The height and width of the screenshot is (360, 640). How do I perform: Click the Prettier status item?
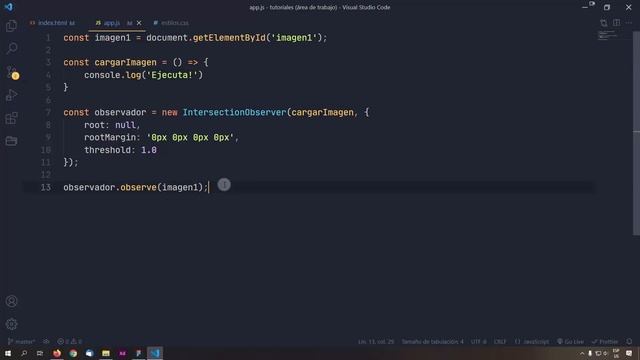coord(605,341)
